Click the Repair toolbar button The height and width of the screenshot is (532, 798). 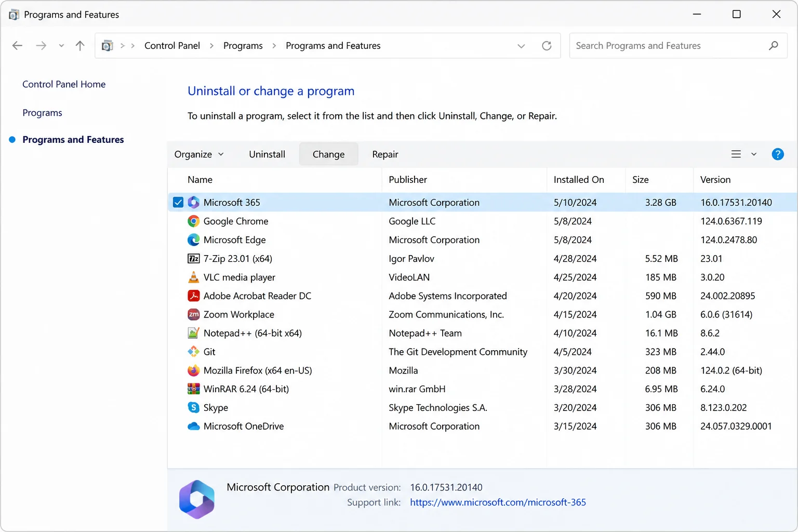tap(385, 154)
